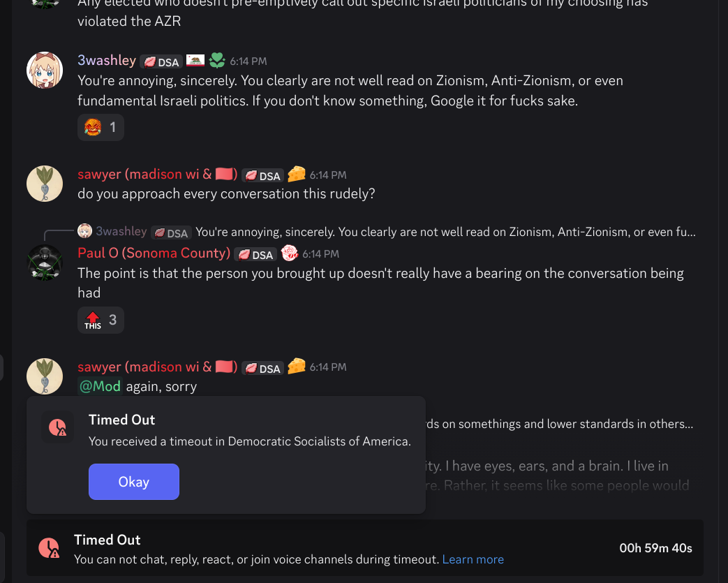Click the red rose badge next to Paul O
This screenshot has width=728, height=583.
(289, 253)
